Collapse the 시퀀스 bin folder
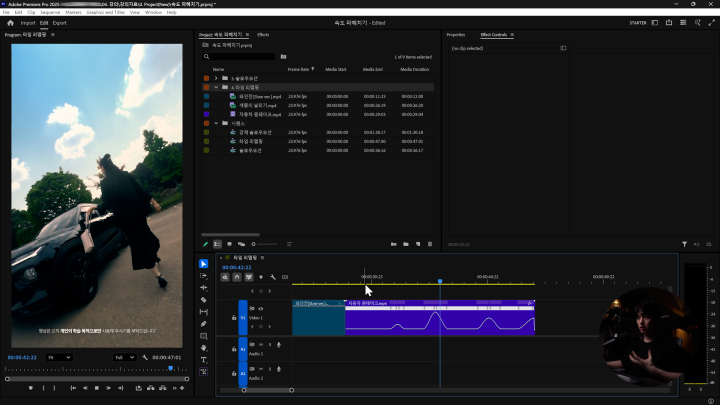Viewport: 720px width, 405px height. 216,123
